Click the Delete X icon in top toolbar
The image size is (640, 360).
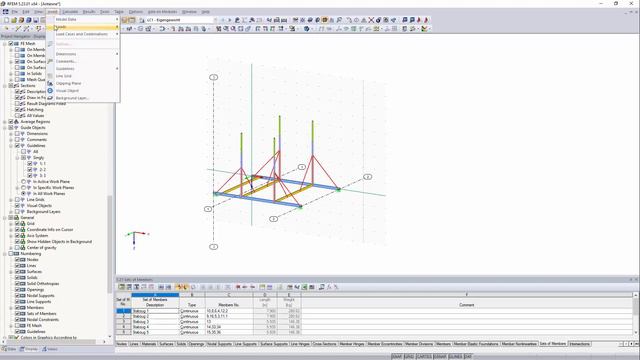371,20
